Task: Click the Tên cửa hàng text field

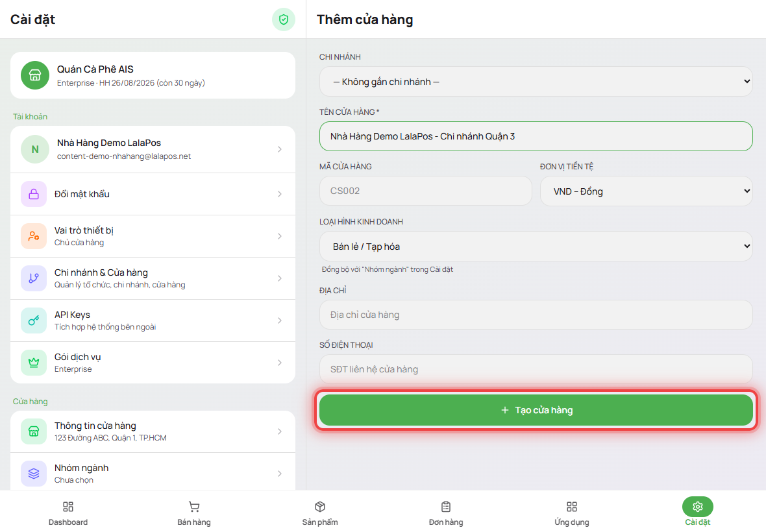Action: pyautogui.click(x=536, y=136)
